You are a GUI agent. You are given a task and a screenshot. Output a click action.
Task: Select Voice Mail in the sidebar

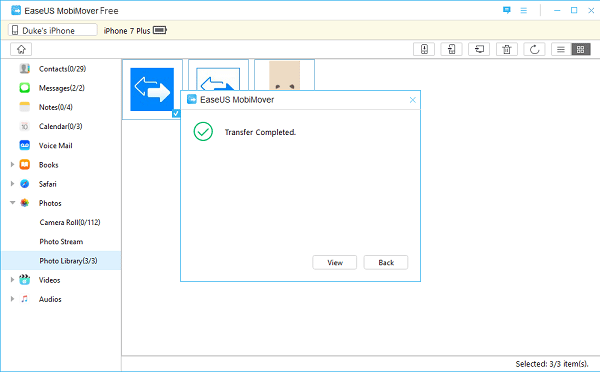click(55, 145)
